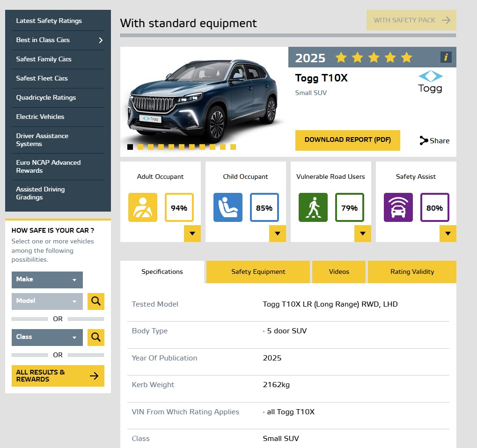This screenshot has width=477, height=448.
Task: Open the Videos tab
Action: (x=339, y=272)
